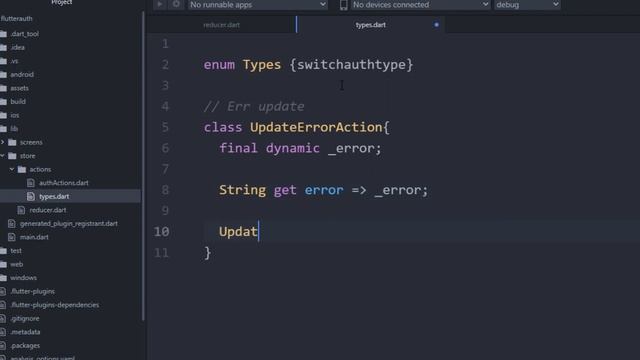The height and width of the screenshot is (360, 640).
Task: Open the 'No runnable apps' dropdown
Action: pos(258,4)
